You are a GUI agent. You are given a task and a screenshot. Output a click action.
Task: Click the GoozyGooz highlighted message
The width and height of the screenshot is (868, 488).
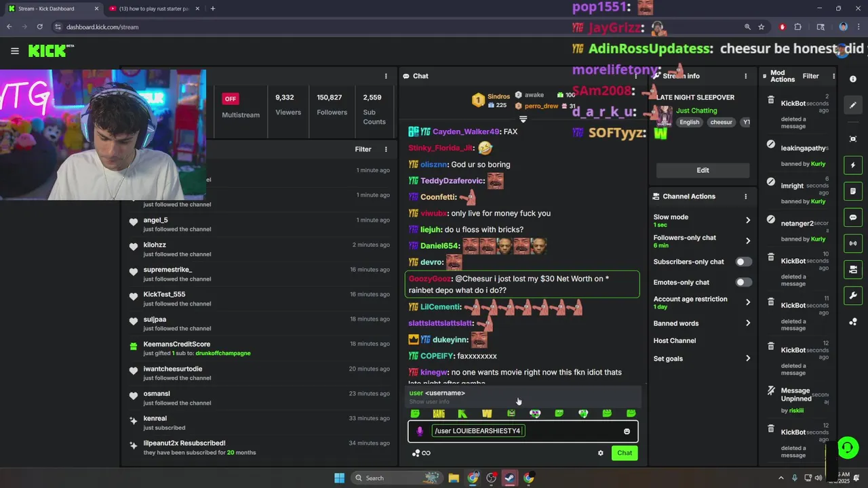point(522,285)
